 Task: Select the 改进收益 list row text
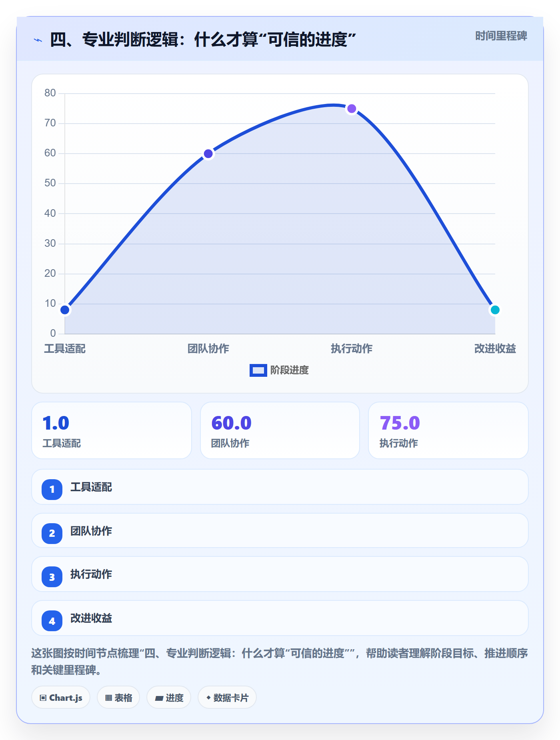[91, 618]
